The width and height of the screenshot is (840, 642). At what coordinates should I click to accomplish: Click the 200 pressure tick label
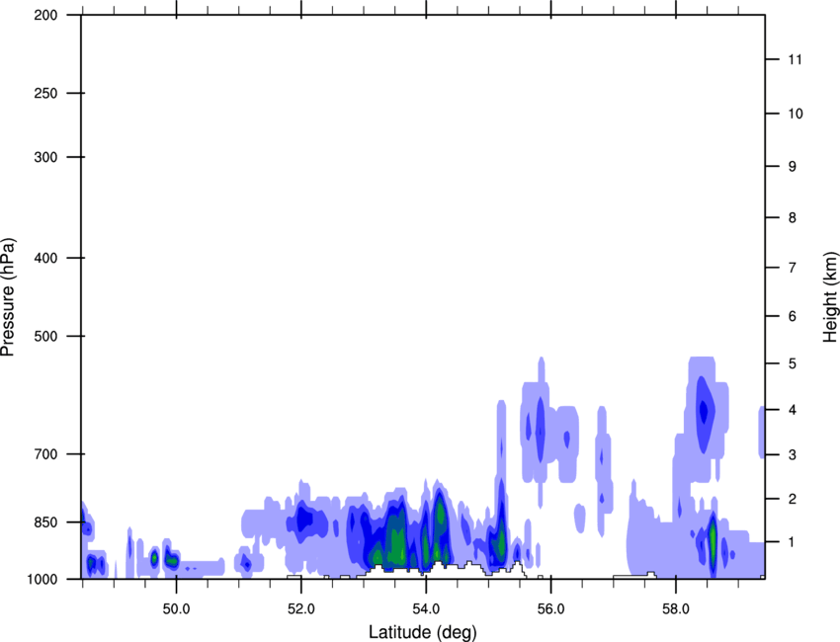[x=45, y=15]
